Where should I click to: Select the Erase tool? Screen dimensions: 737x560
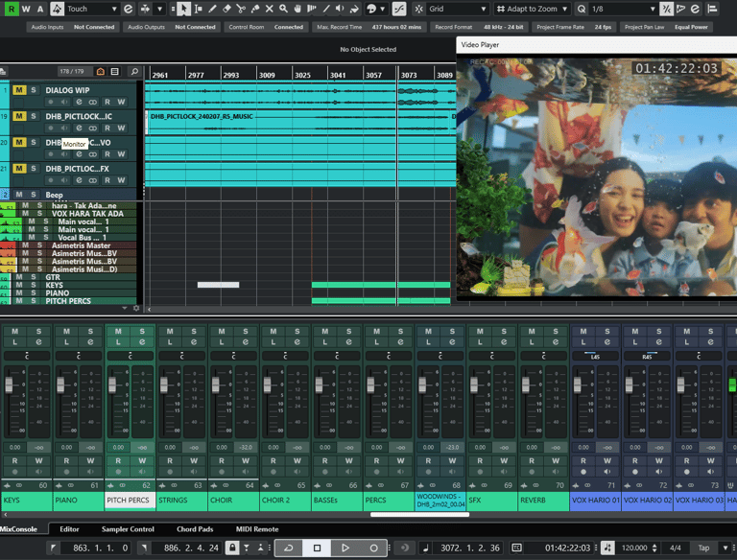[x=226, y=9]
